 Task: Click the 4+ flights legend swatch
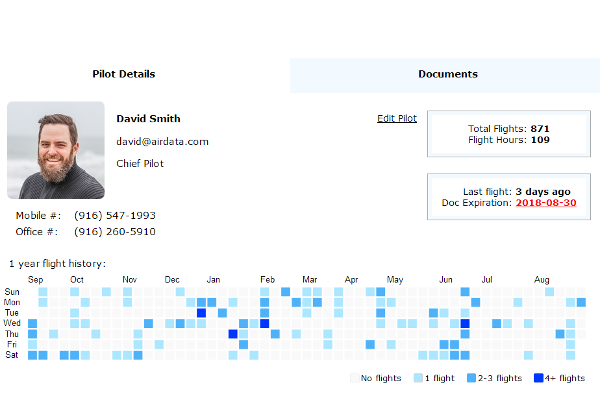click(x=539, y=378)
